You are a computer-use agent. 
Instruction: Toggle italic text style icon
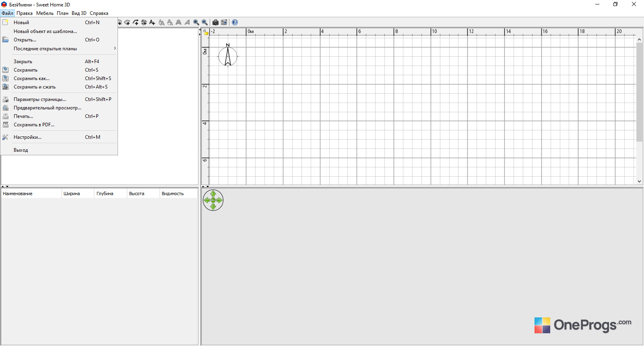[187, 23]
